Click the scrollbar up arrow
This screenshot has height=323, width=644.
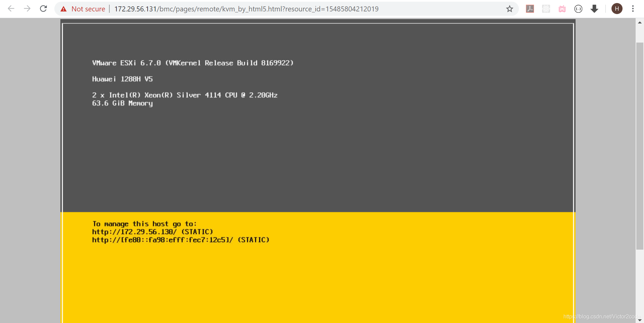(x=640, y=22)
